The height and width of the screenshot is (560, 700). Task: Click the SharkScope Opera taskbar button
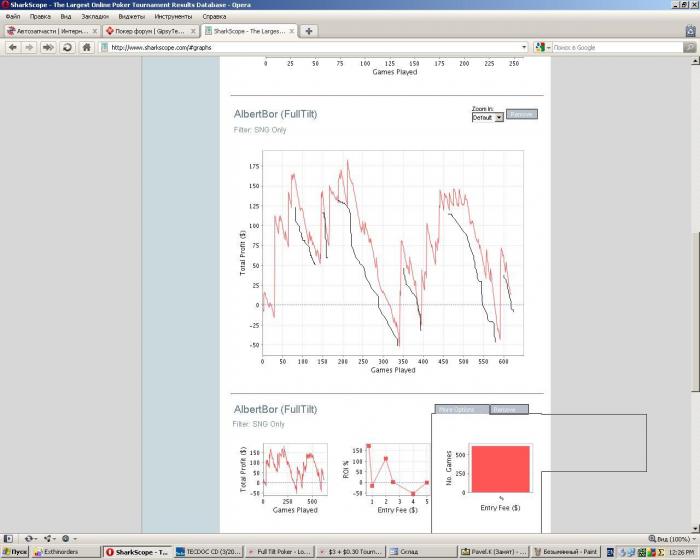[x=137, y=552]
